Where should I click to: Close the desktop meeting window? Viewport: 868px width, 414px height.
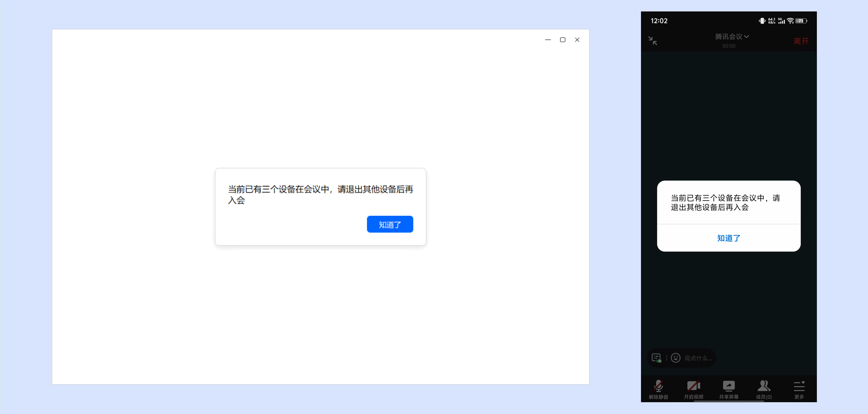tap(577, 40)
